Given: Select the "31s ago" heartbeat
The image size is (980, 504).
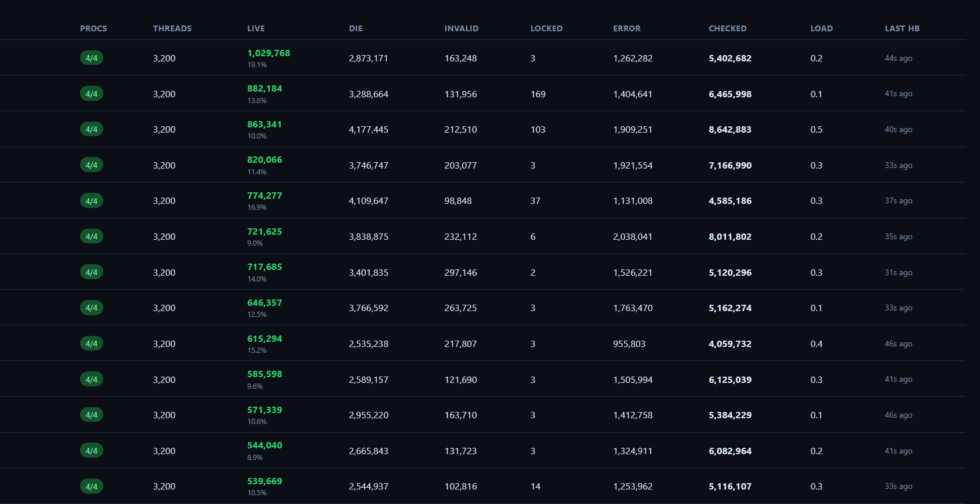Looking at the screenshot, I should click(x=898, y=273).
